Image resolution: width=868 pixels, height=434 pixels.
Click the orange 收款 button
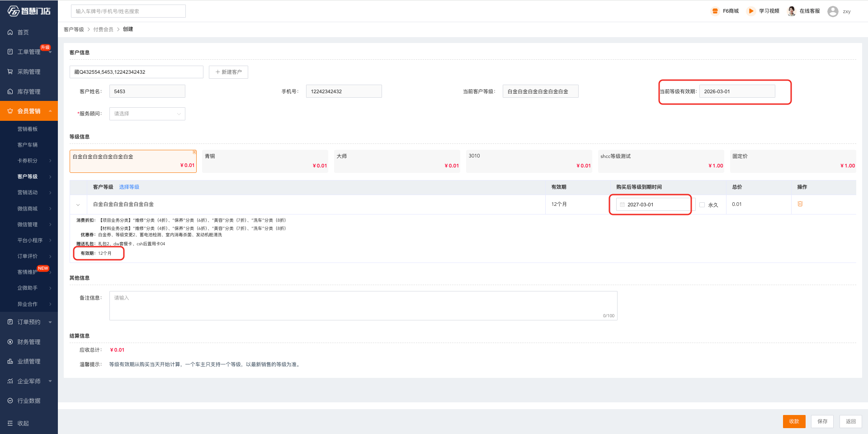pyautogui.click(x=794, y=421)
